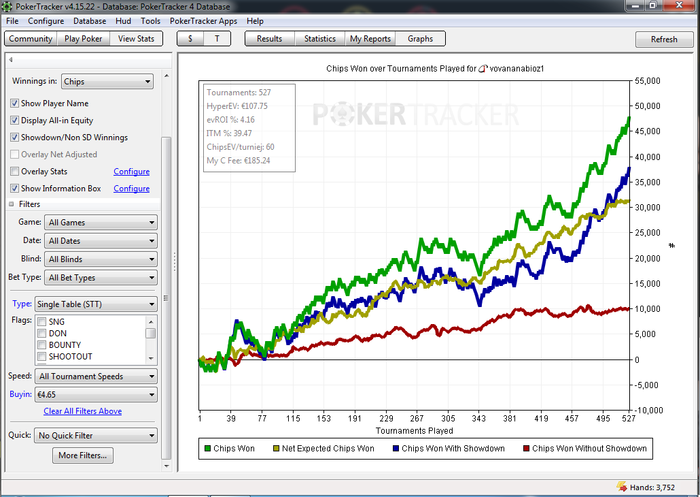Click the Buyin filter label link

21,394
